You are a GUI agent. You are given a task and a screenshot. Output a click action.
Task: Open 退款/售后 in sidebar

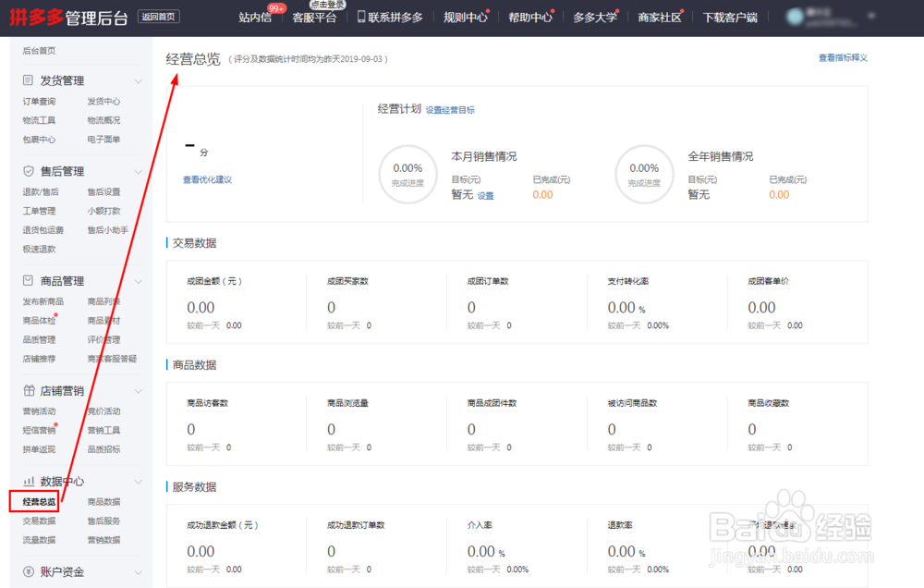coord(41,191)
